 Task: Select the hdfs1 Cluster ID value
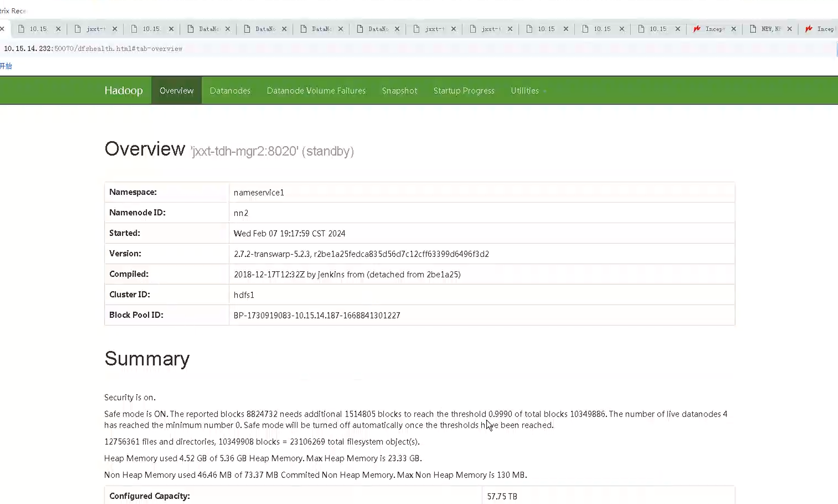[244, 295]
